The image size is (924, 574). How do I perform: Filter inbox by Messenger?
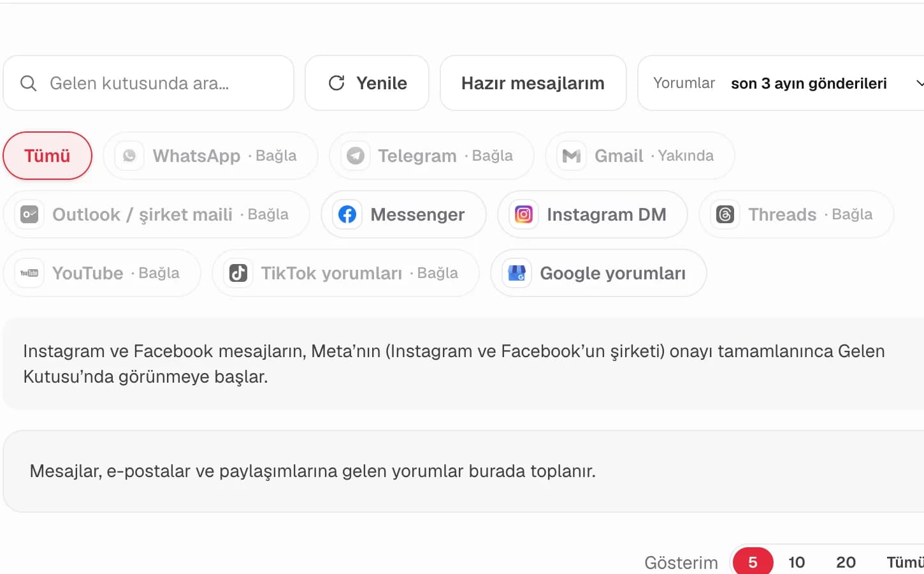pos(404,214)
